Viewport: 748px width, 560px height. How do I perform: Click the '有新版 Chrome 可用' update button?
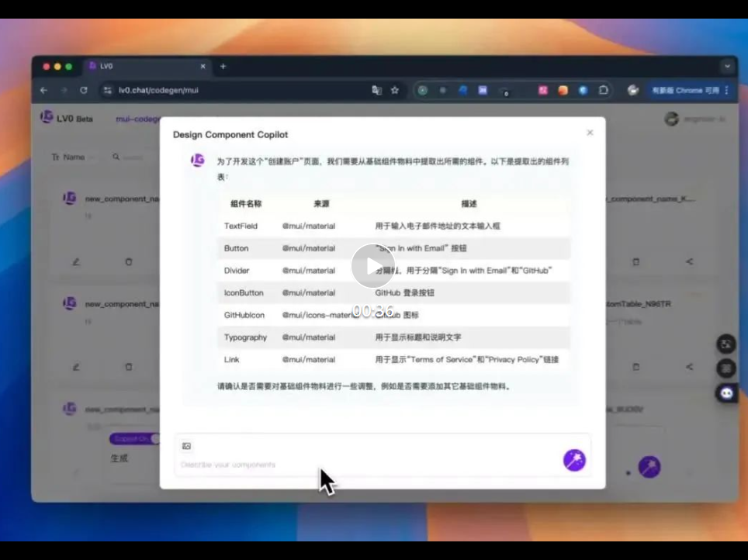685,90
